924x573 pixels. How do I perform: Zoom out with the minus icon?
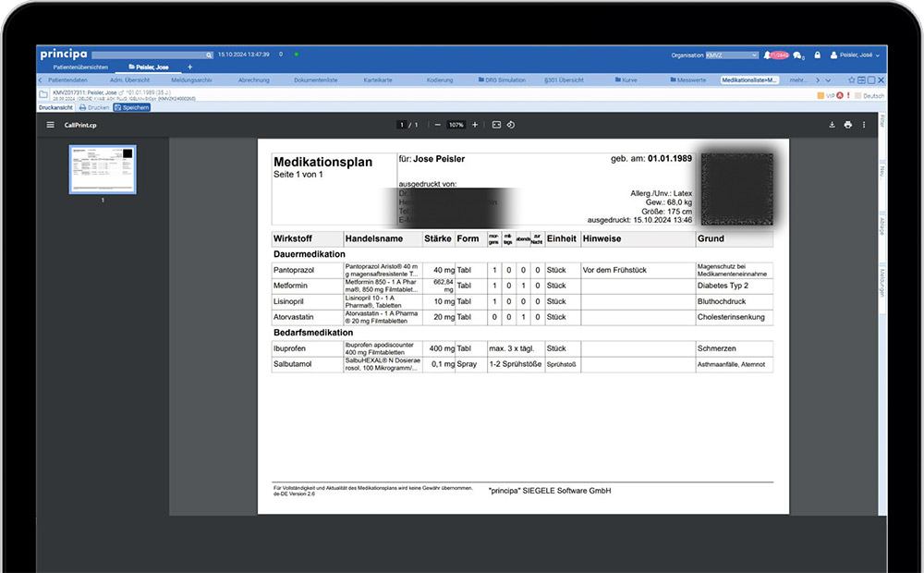click(437, 125)
